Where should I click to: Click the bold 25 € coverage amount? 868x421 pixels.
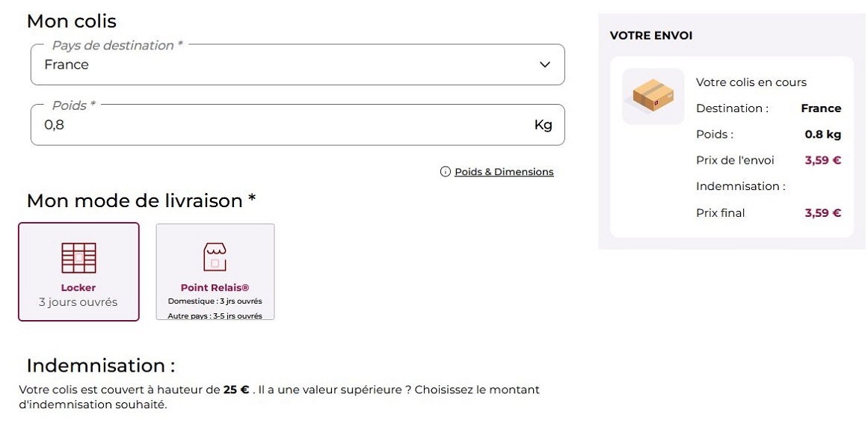click(x=236, y=390)
